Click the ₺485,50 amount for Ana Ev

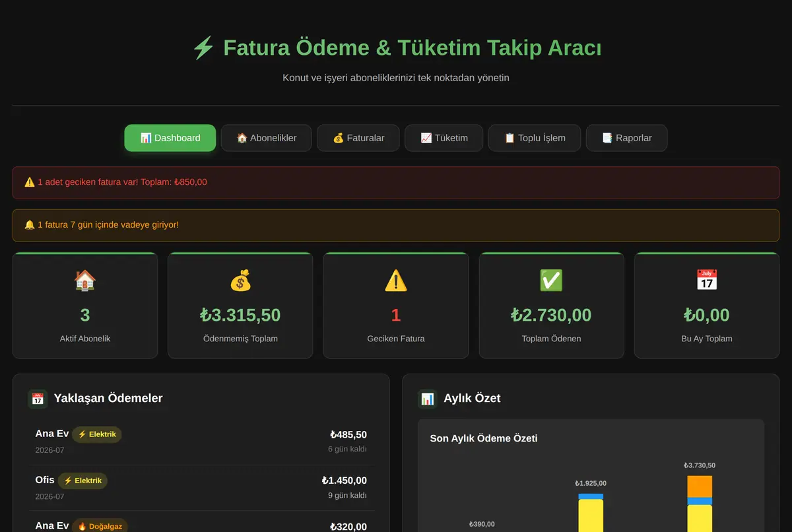[x=348, y=434]
